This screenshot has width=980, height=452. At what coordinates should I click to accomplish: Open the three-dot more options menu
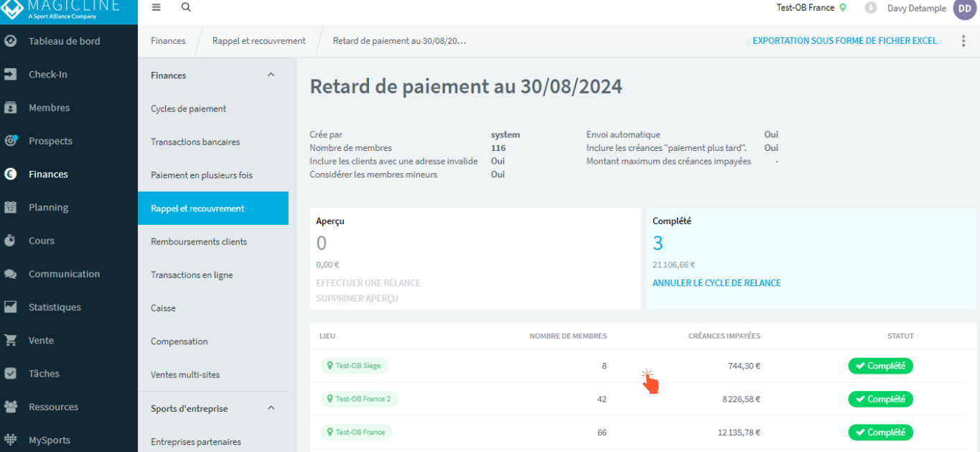pos(963,41)
